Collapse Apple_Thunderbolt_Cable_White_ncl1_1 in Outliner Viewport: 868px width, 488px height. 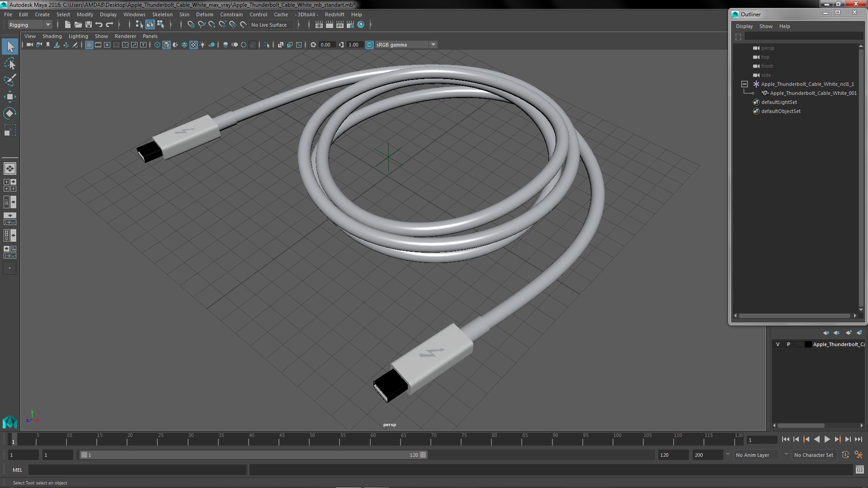click(x=745, y=84)
